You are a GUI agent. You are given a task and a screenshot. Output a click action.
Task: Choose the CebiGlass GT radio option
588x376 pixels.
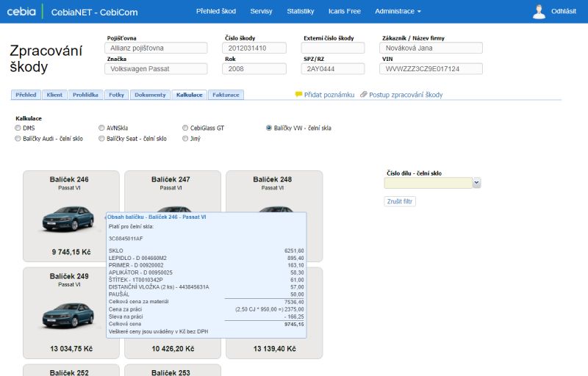tap(185, 128)
